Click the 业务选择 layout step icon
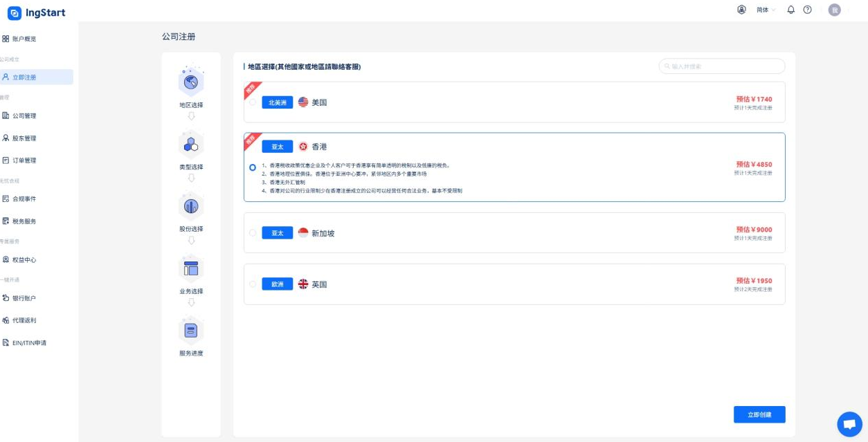Image resolution: width=868 pixels, height=442 pixels. point(191,268)
